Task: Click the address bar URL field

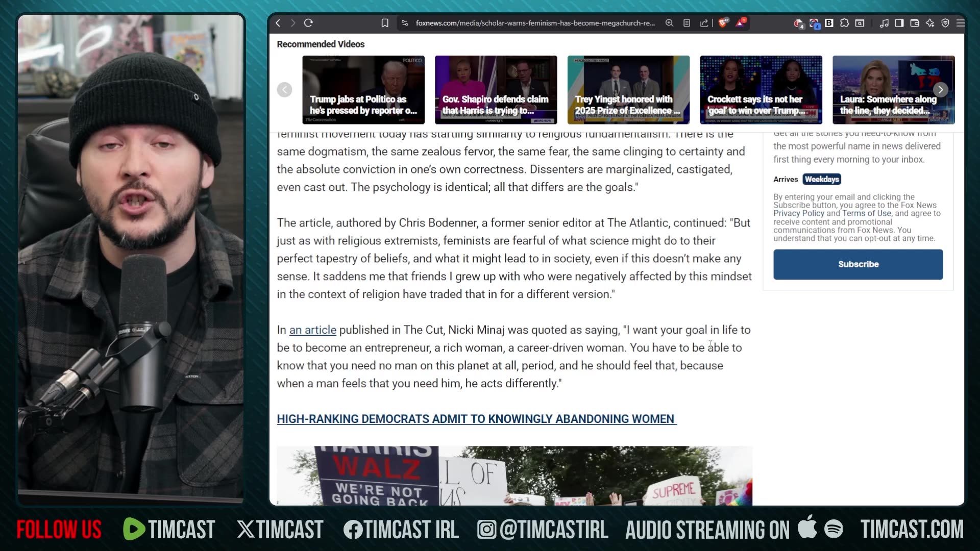Action: (535, 23)
